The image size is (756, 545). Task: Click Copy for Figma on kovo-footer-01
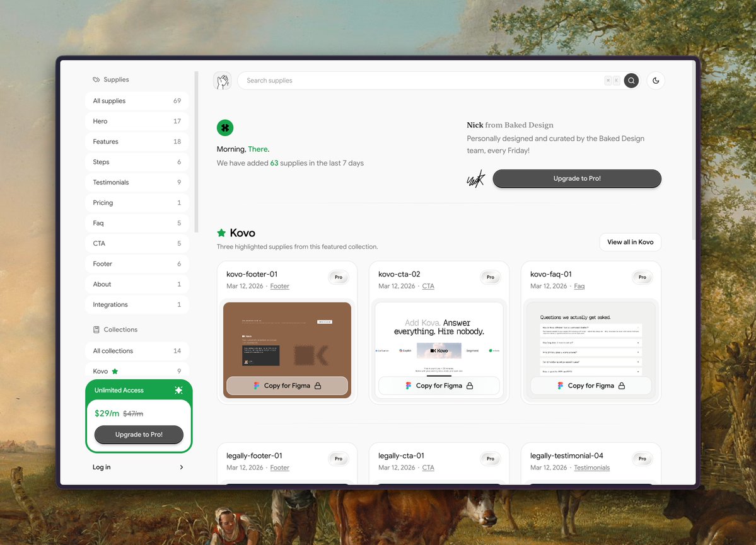pos(287,386)
